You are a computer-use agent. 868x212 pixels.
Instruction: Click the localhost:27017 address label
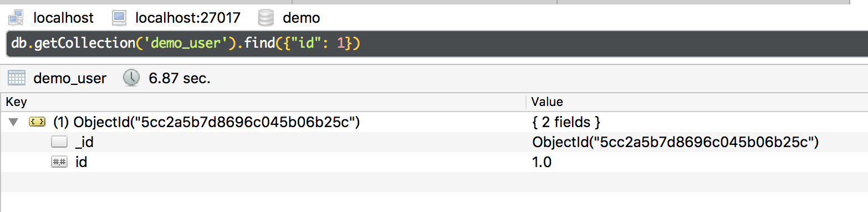coord(187,18)
